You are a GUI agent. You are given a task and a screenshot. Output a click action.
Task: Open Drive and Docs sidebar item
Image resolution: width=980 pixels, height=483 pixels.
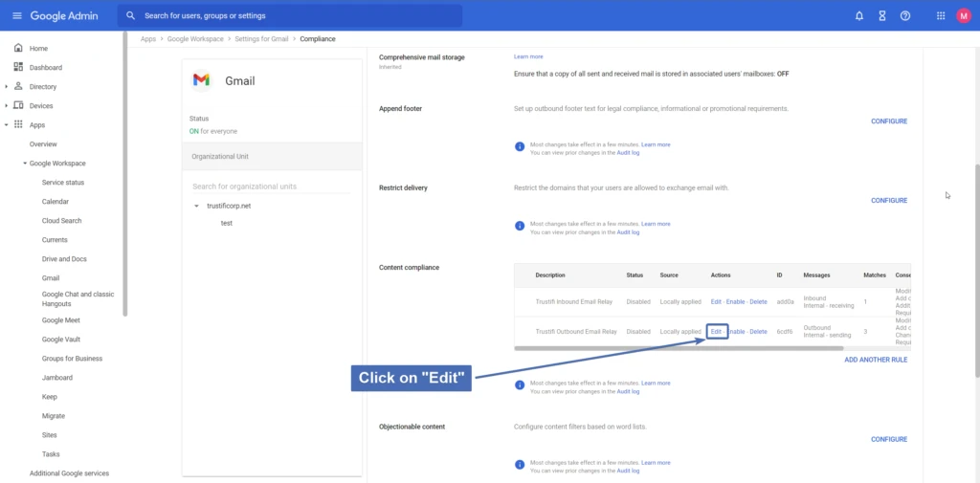64,259
